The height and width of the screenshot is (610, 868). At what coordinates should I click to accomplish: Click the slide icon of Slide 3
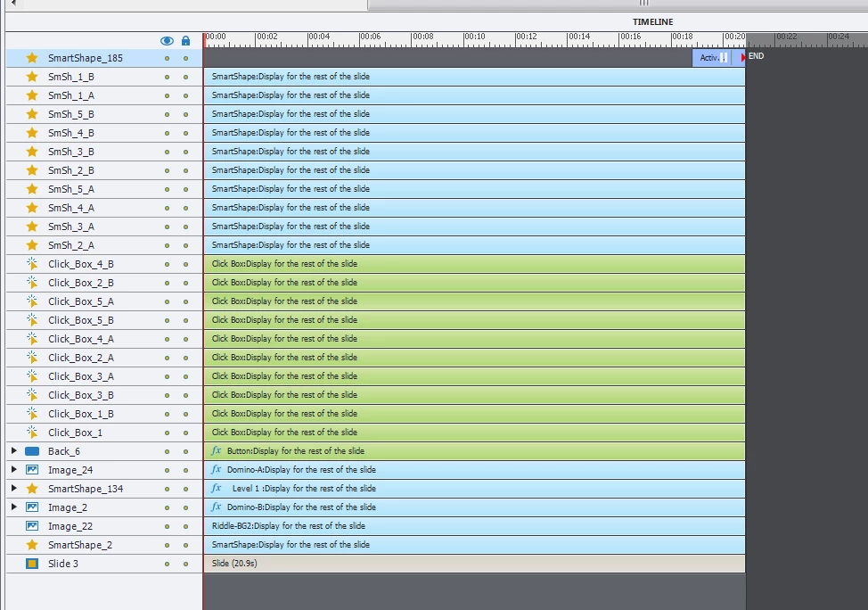(x=32, y=564)
